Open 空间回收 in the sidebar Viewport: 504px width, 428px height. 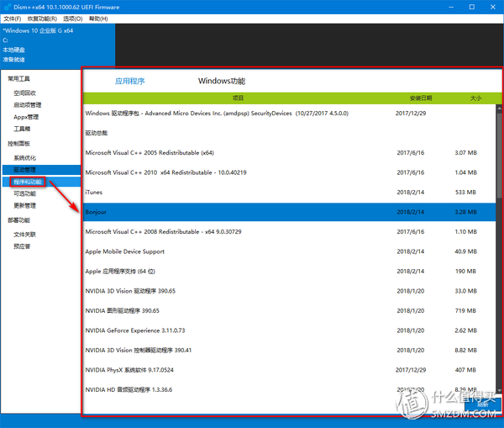pyautogui.click(x=24, y=93)
